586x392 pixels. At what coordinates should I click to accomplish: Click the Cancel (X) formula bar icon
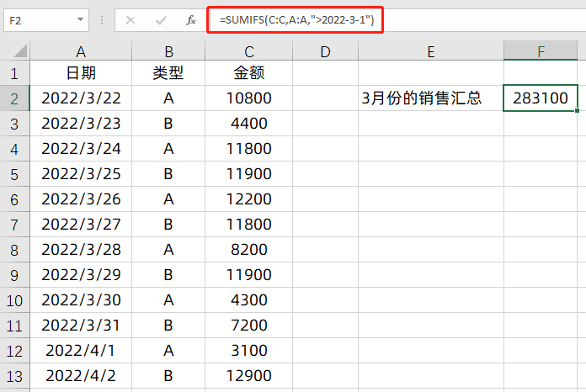(131, 20)
